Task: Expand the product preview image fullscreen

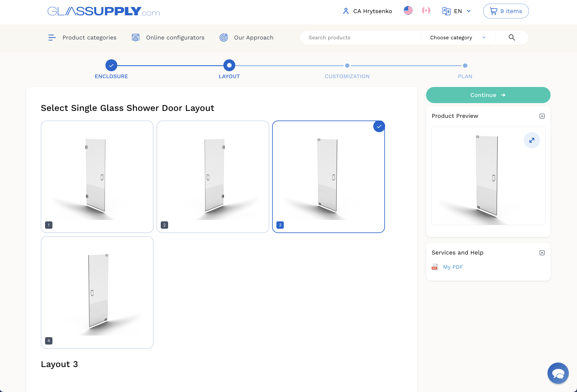Action: (532, 140)
